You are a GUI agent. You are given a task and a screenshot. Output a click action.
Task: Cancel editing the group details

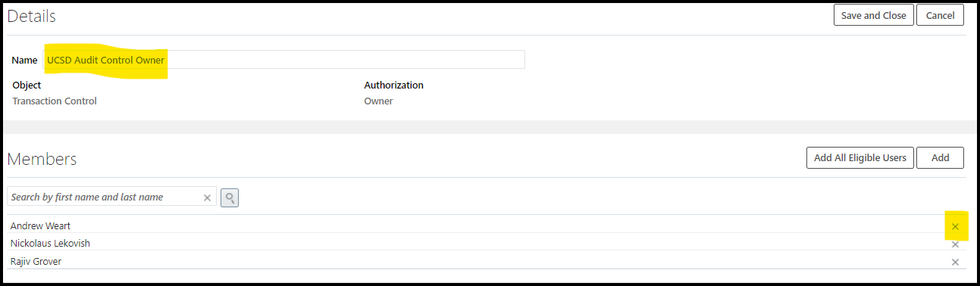940,15
